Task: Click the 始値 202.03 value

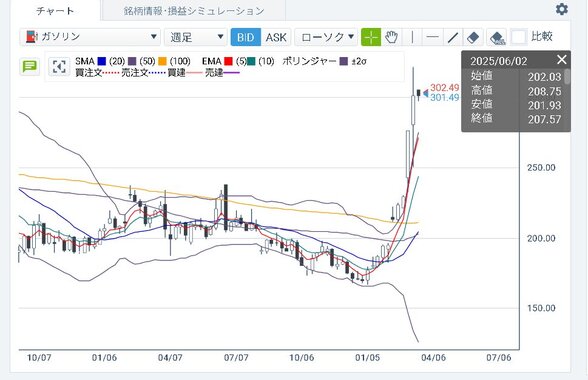Action: coord(544,77)
